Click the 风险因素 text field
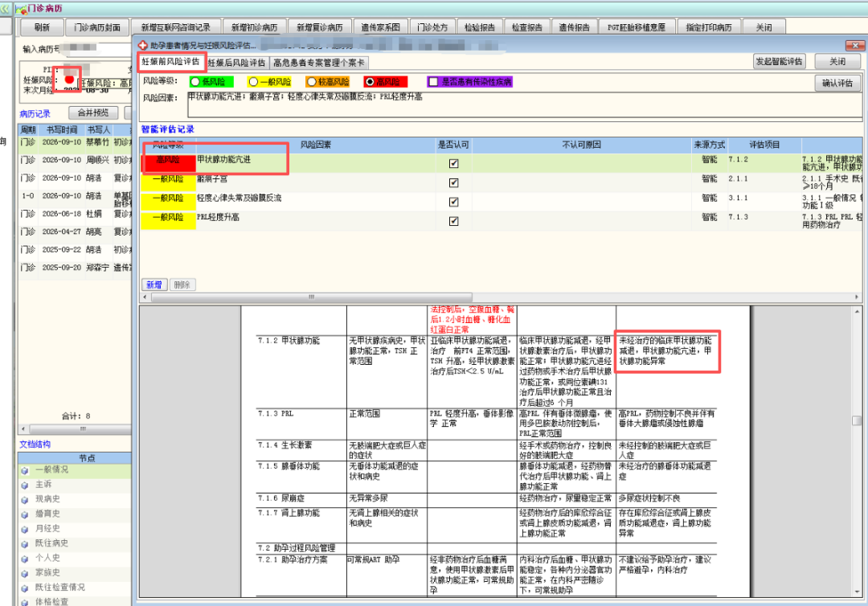 (524, 104)
